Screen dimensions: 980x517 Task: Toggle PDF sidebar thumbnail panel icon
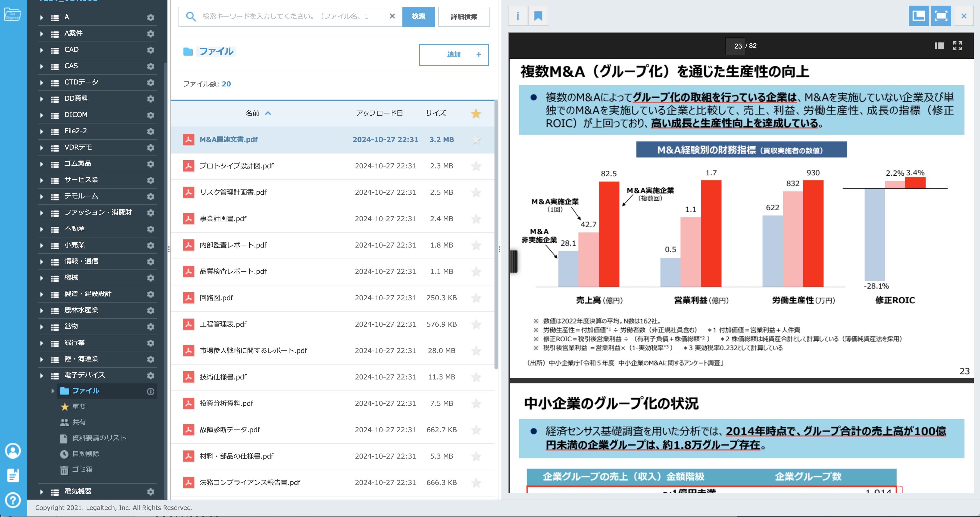[x=939, y=46]
